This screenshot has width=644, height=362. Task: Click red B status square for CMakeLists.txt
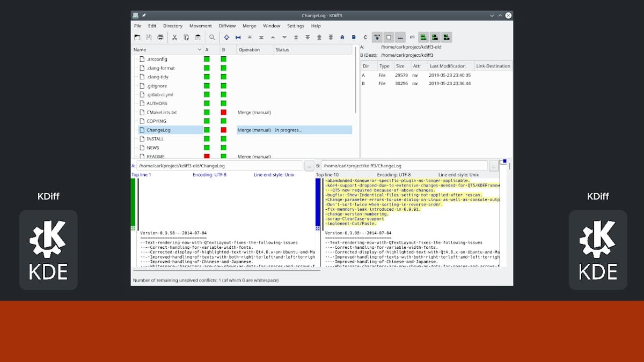click(224, 113)
